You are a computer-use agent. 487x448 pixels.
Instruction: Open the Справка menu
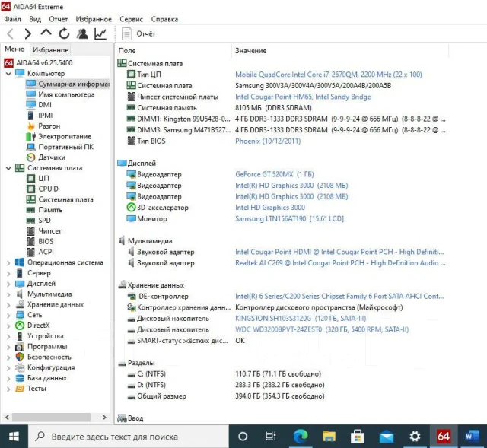pos(164,19)
